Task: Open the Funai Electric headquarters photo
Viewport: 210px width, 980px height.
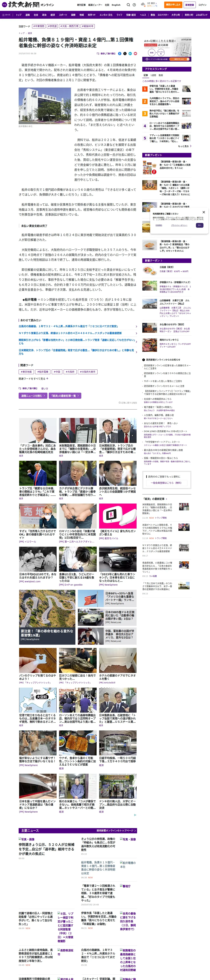Action: pyautogui.click(x=45, y=106)
